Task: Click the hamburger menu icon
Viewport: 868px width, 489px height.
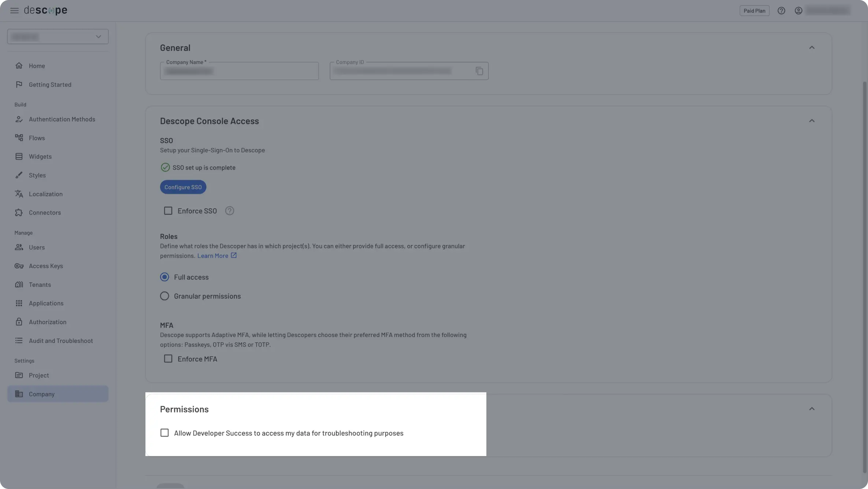Action: [x=14, y=11]
